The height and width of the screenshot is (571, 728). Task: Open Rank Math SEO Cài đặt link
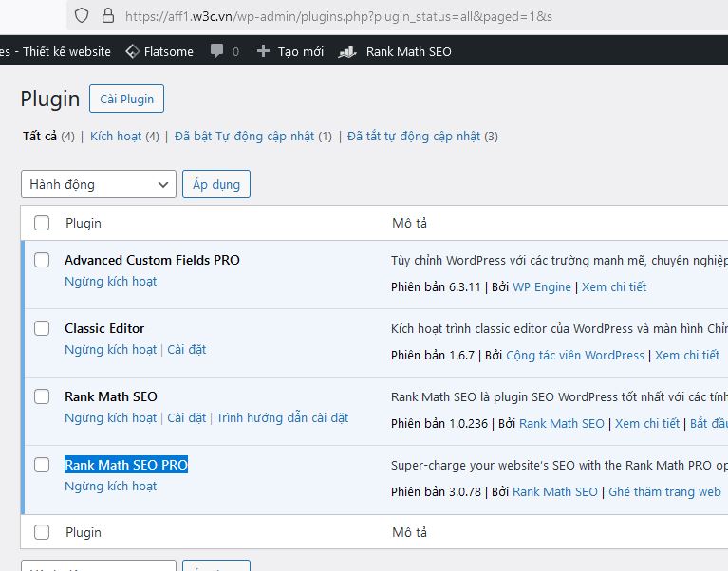(x=187, y=418)
